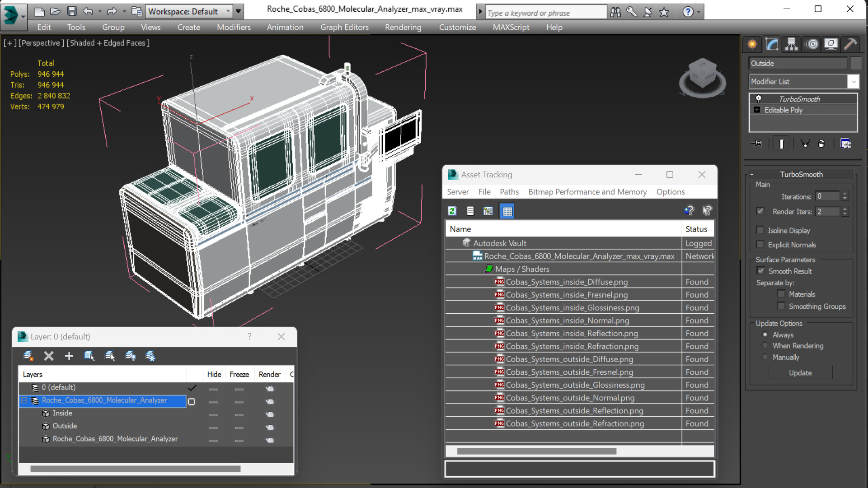Switch to the Modify command panel tab

[x=772, y=44]
